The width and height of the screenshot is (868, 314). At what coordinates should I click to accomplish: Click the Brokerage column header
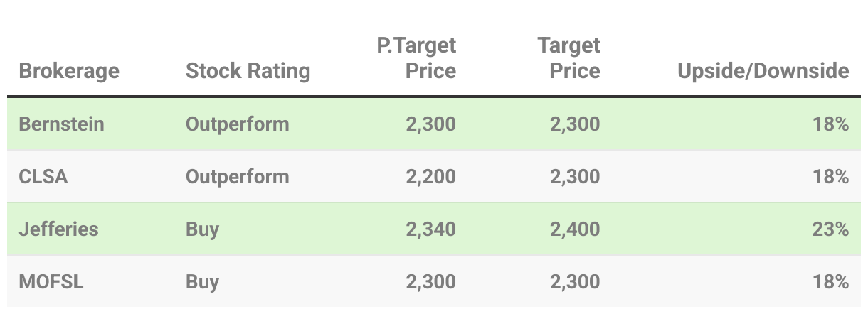[x=69, y=71]
